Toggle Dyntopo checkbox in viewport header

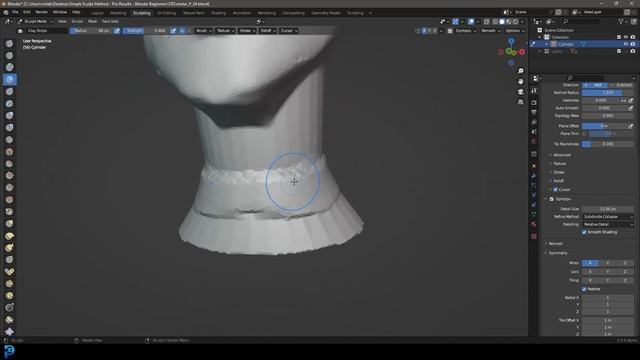[x=450, y=31]
